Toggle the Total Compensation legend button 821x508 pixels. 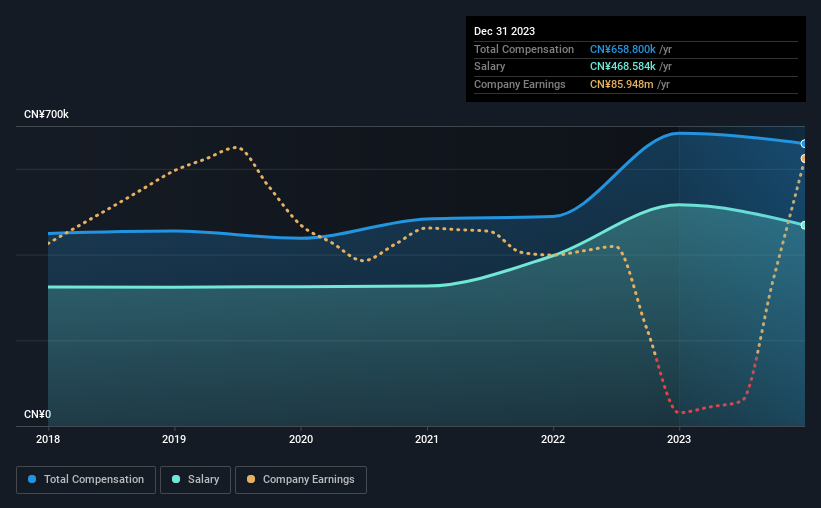(86, 480)
